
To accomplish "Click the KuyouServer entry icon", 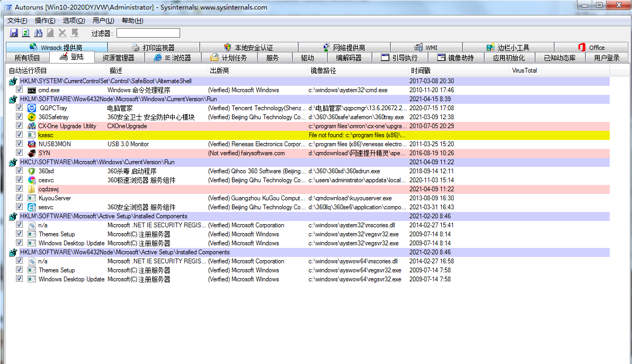I will click(32, 198).
